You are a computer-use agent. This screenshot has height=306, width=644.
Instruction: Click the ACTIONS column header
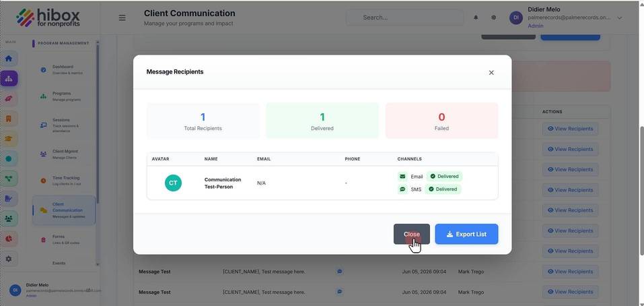click(552, 112)
